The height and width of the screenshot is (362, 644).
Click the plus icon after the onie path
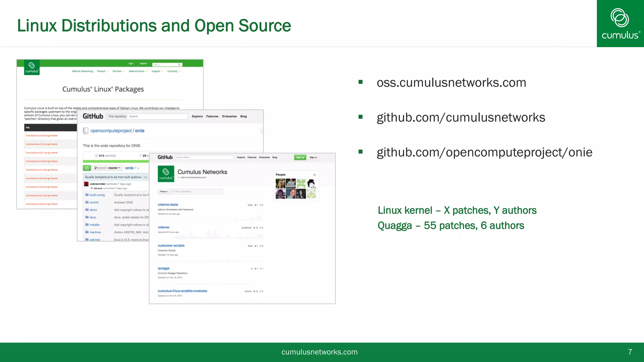click(x=138, y=168)
